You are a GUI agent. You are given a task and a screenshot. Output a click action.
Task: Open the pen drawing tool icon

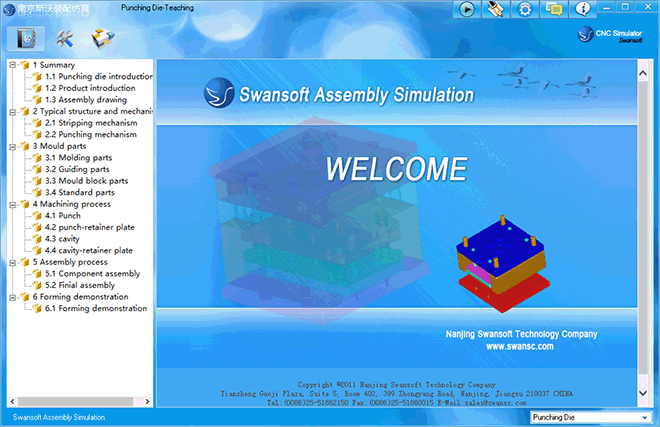coord(494,9)
